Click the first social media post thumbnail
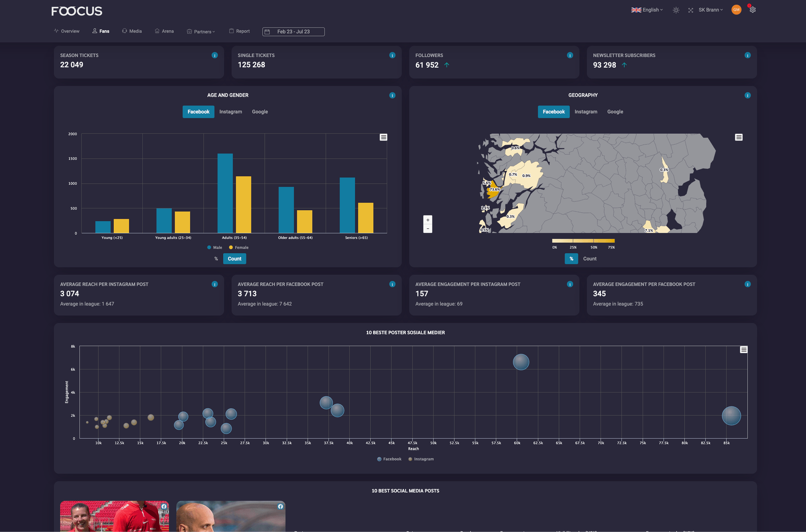The height and width of the screenshot is (532, 806). tap(114, 516)
